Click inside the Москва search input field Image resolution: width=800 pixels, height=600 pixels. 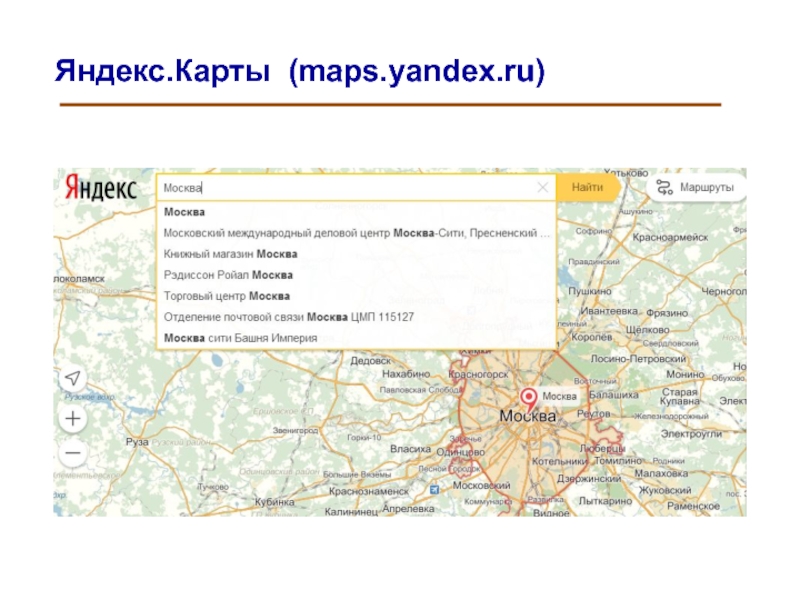click(x=347, y=188)
